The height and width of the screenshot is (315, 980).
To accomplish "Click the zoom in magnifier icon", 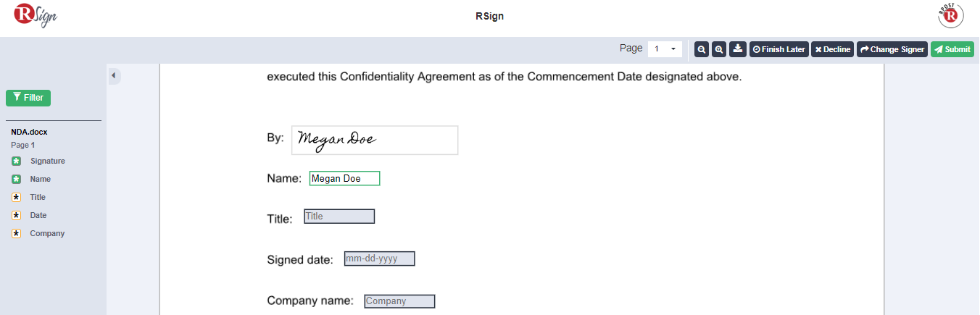I will [x=719, y=49].
